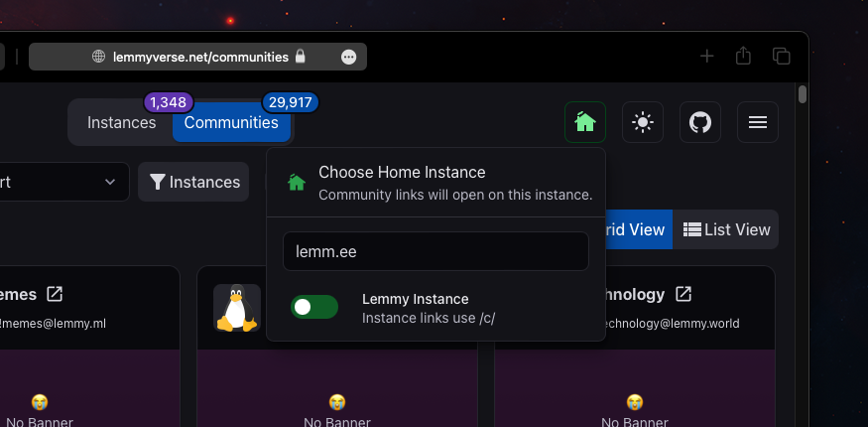The image size is (868, 427).
Task: Click the lemmyverse.net/communities address bar
Action: click(197, 57)
